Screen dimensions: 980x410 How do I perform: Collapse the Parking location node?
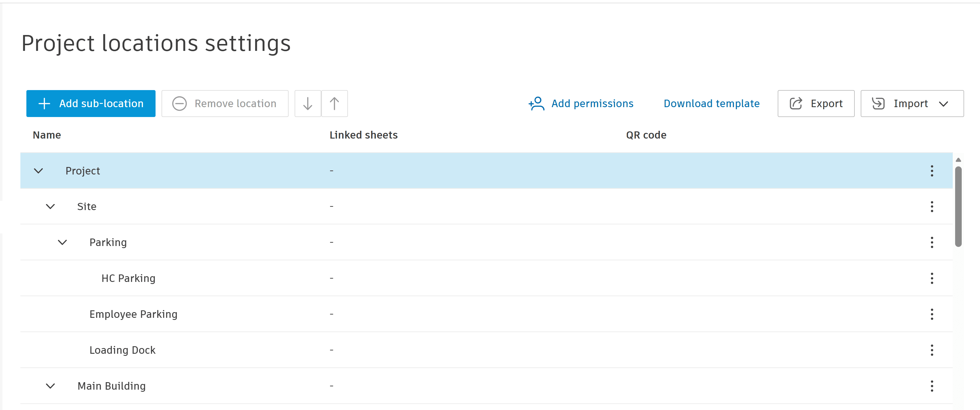62,242
